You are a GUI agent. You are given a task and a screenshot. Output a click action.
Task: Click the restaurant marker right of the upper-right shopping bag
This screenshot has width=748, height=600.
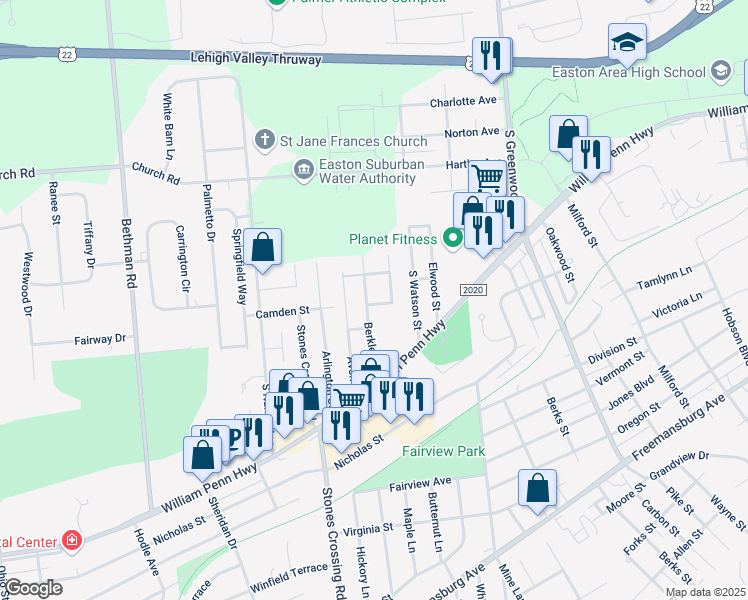click(592, 156)
